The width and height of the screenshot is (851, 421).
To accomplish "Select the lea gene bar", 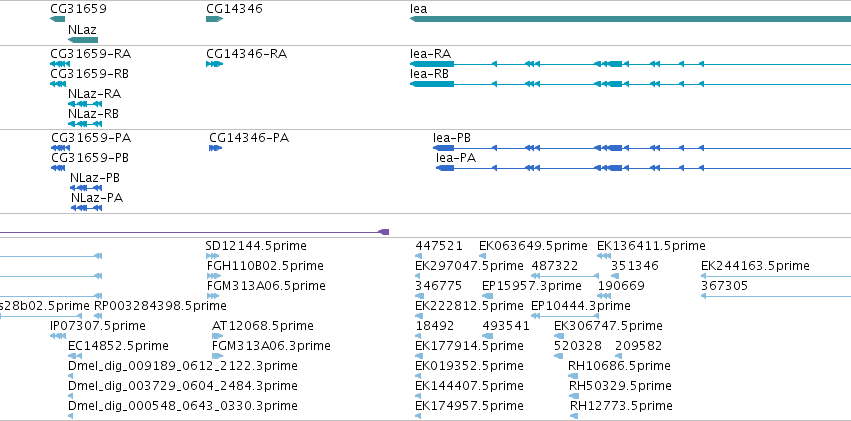I will tap(630, 19).
